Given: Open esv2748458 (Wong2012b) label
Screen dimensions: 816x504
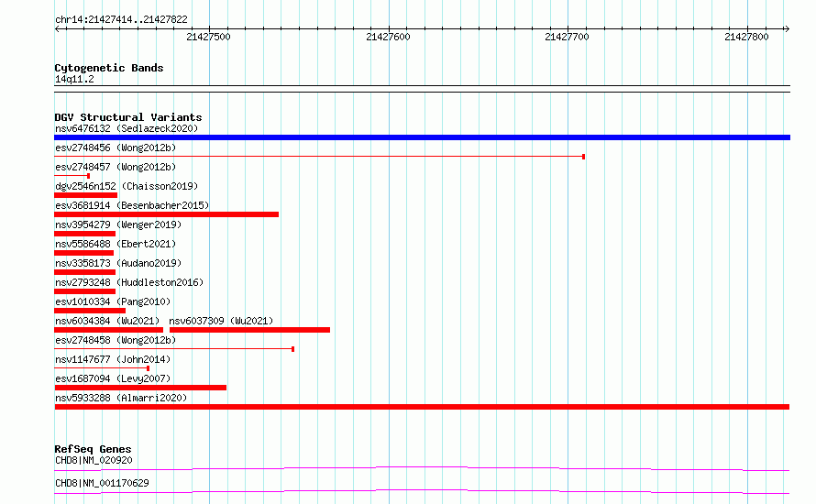Looking at the screenshot, I should (x=116, y=340).
